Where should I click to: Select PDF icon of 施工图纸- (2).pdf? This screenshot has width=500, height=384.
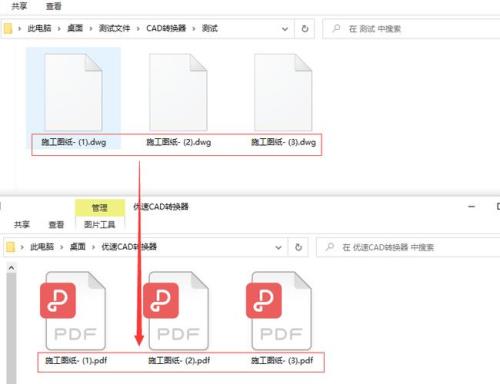(x=176, y=311)
